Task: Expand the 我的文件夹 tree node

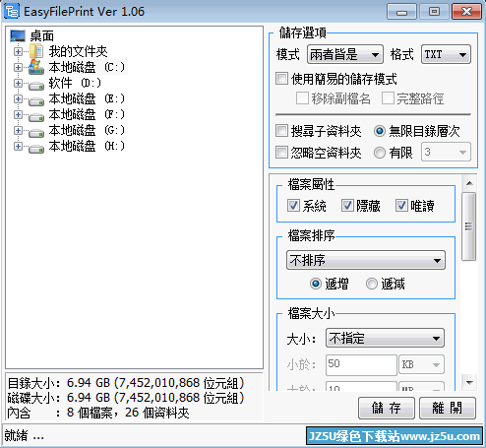Action: [18, 51]
